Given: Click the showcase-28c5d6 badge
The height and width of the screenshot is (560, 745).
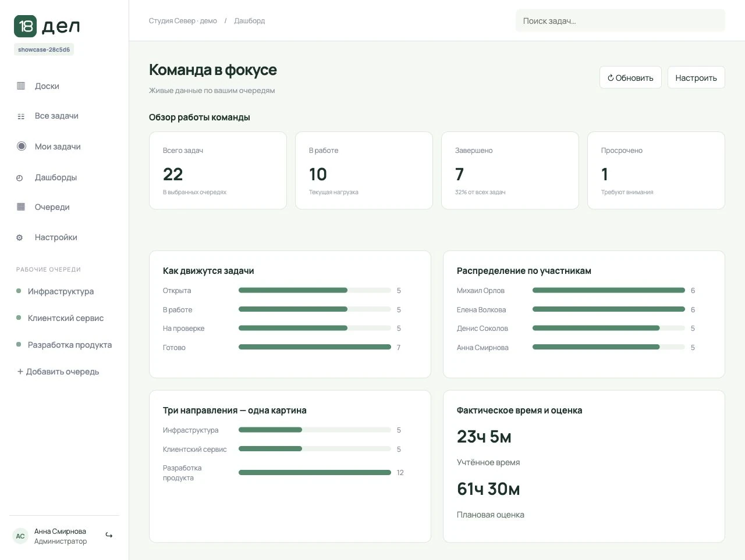Looking at the screenshot, I should [44, 50].
